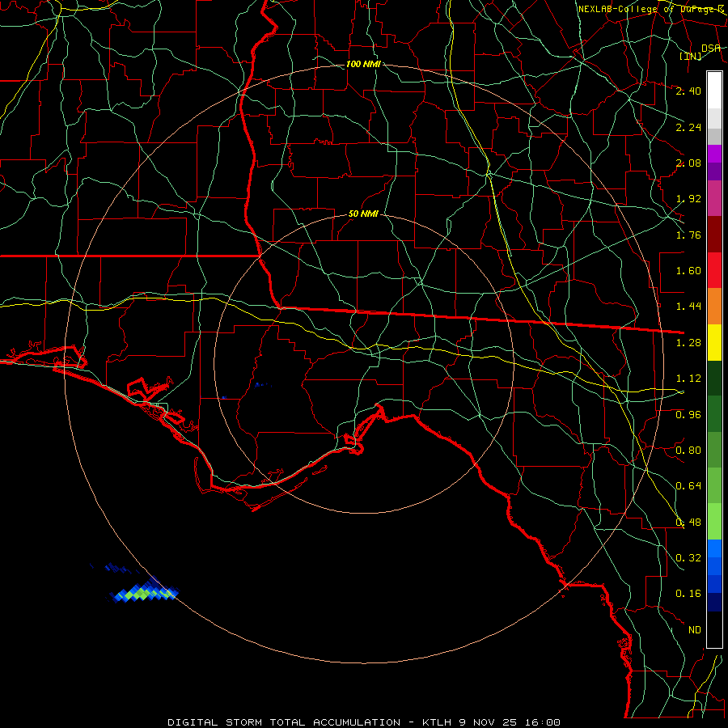Click the yellow swatch beside 1.28
Viewport: 728px width, 728px height.
[714, 342]
